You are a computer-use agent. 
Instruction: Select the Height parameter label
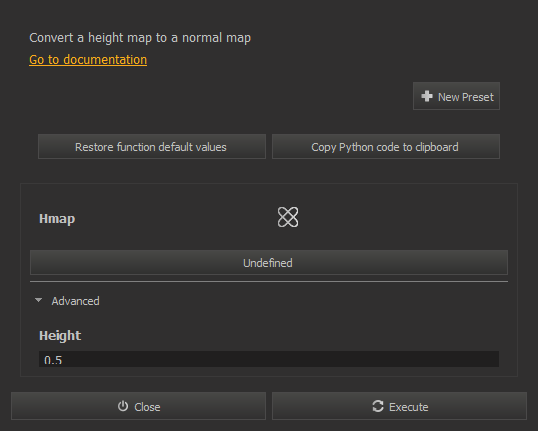pyautogui.click(x=60, y=336)
